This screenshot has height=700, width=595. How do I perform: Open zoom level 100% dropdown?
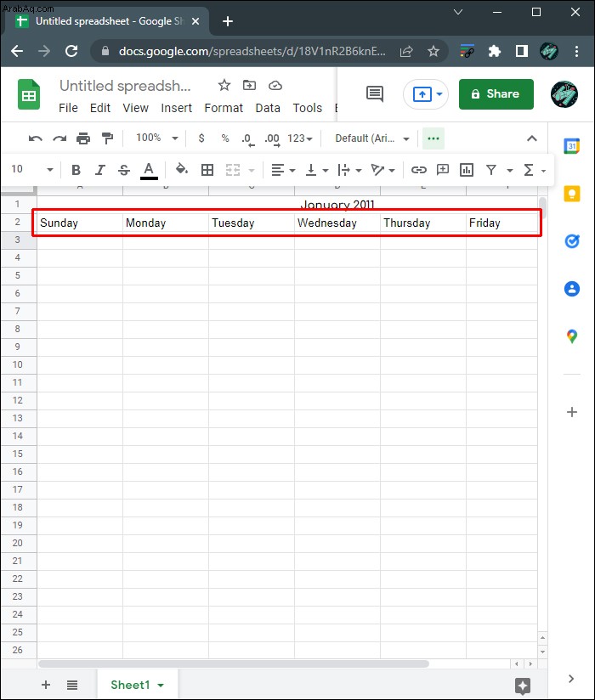coord(156,138)
